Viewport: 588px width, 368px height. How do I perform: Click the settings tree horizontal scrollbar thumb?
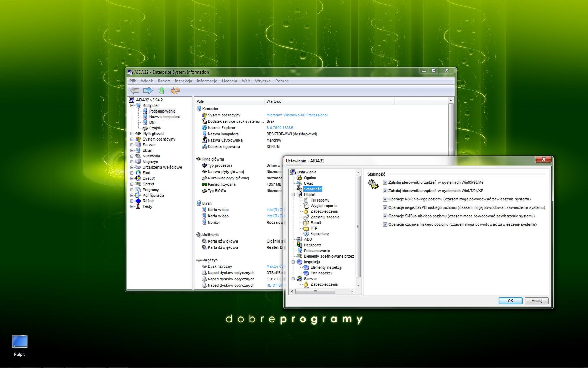pos(315,291)
